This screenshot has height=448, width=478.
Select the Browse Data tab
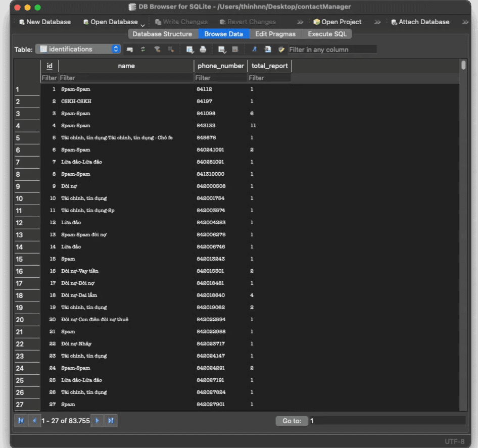pos(223,34)
